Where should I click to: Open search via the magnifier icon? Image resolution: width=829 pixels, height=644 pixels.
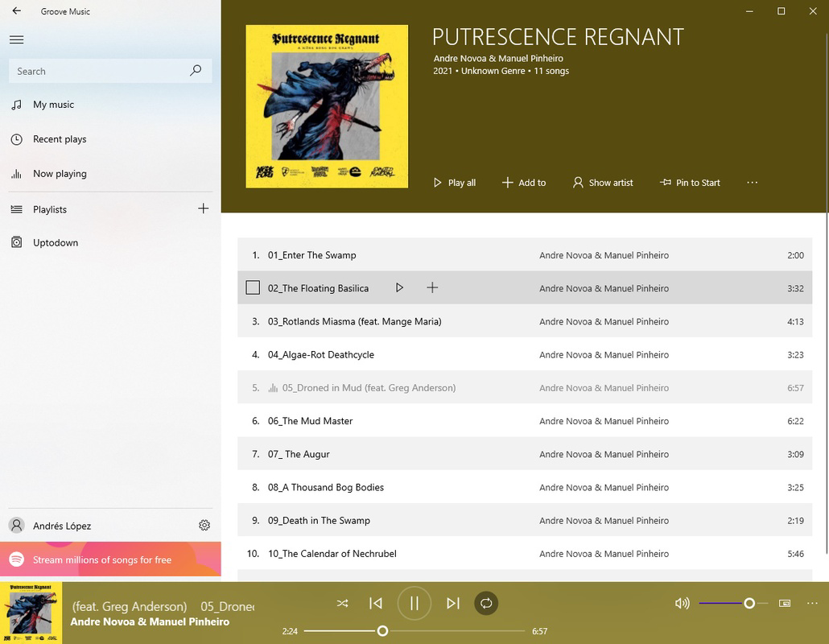pyautogui.click(x=196, y=71)
